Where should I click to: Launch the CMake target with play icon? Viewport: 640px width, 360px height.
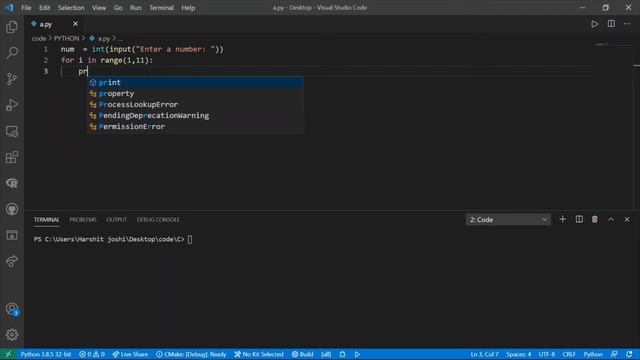pos(357,354)
